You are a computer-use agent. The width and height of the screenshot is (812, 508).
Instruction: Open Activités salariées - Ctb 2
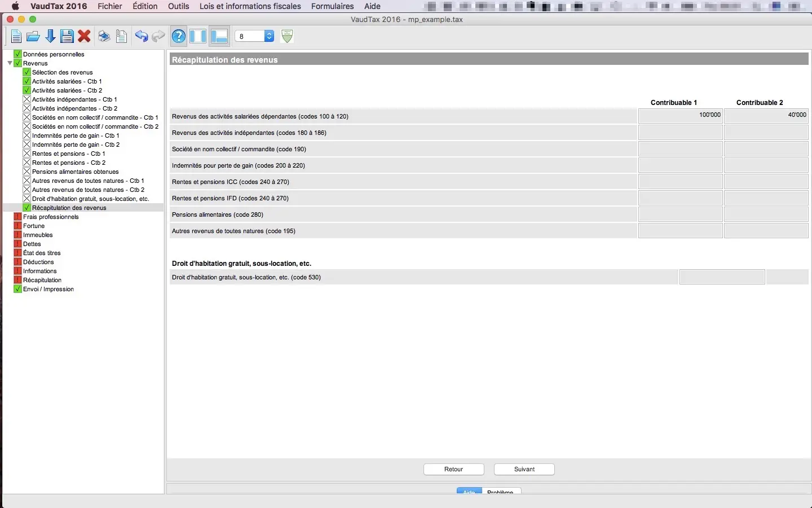pyautogui.click(x=67, y=90)
